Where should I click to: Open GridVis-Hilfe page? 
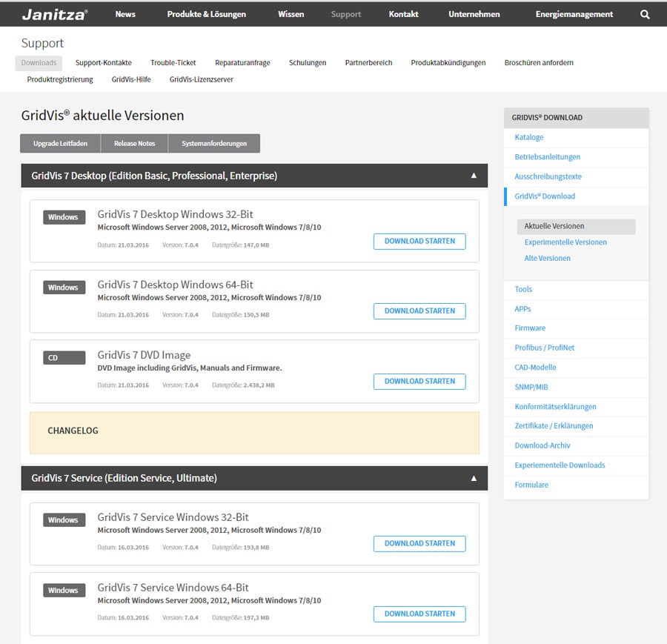[131, 79]
